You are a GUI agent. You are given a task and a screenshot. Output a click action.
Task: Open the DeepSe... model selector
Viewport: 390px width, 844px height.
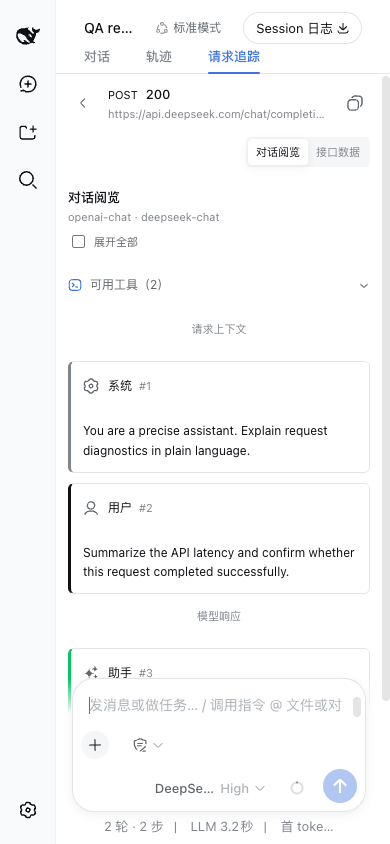(184, 789)
